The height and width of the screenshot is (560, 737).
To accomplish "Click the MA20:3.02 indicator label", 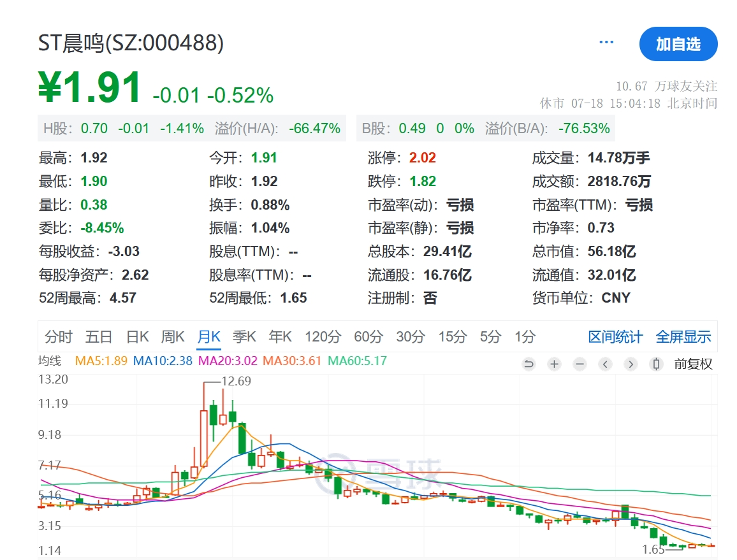I will [228, 361].
